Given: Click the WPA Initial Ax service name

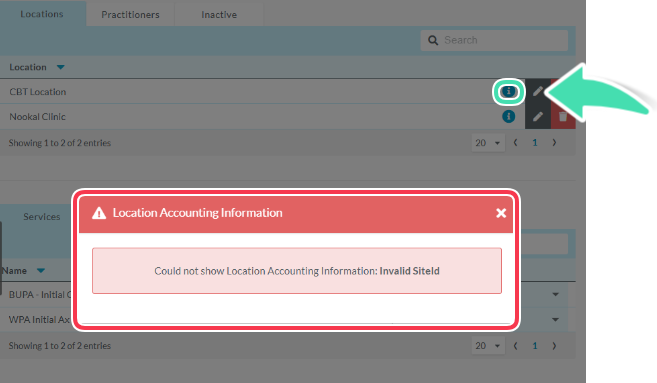Looking at the screenshot, I should point(39,320).
